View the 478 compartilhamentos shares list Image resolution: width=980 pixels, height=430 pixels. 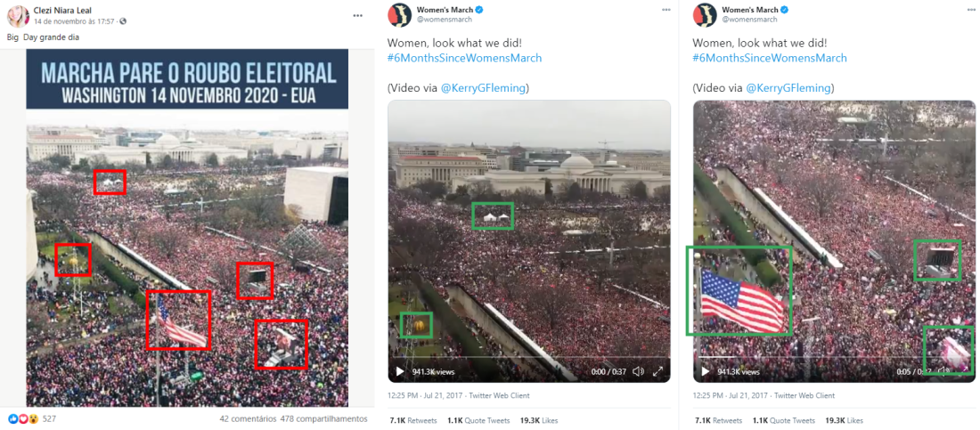tap(323, 418)
